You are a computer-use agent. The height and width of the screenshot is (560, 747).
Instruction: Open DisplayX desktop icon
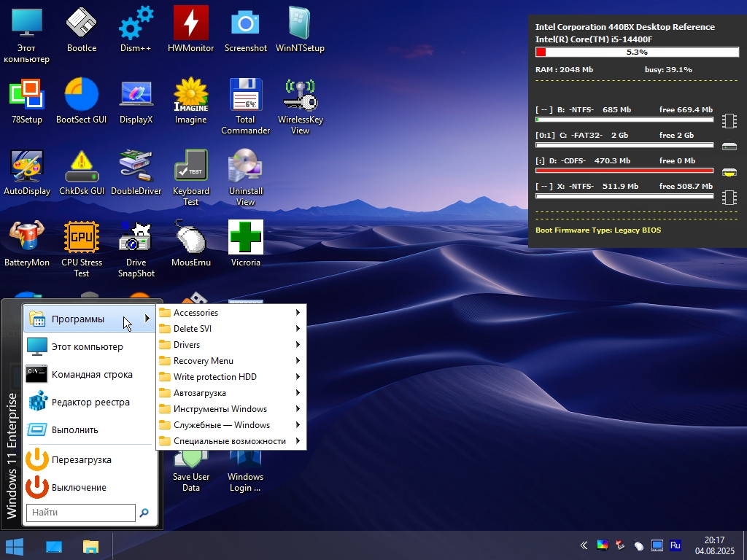[x=136, y=101]
